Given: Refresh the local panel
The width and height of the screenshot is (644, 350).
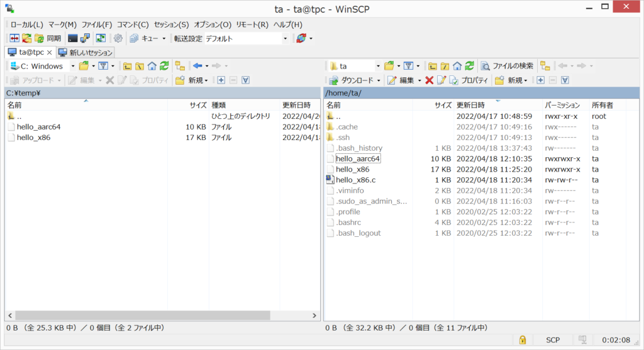Looking at the screenshot, I should 164,66.
